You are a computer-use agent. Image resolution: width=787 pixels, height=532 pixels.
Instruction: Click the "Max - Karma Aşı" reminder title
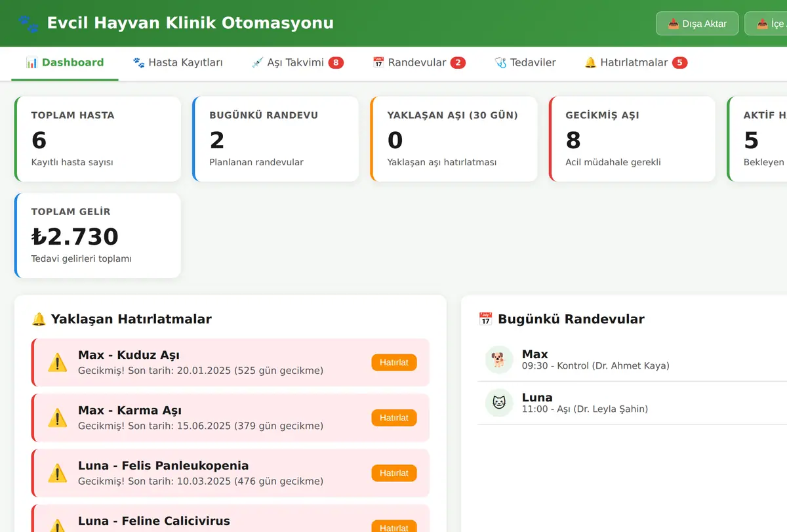point(130,411)
